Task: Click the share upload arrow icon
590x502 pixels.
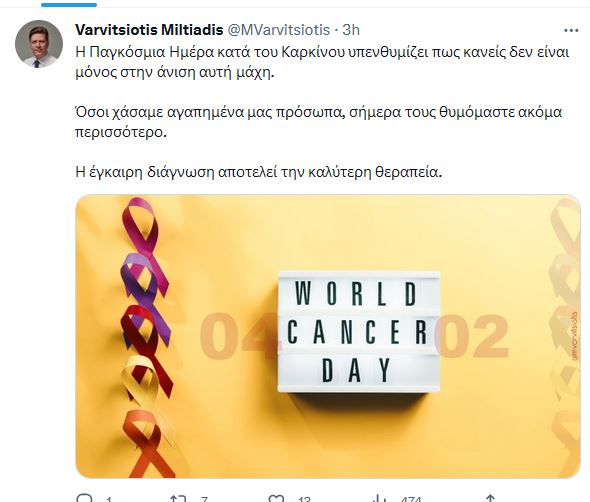Action: [490, 499]
